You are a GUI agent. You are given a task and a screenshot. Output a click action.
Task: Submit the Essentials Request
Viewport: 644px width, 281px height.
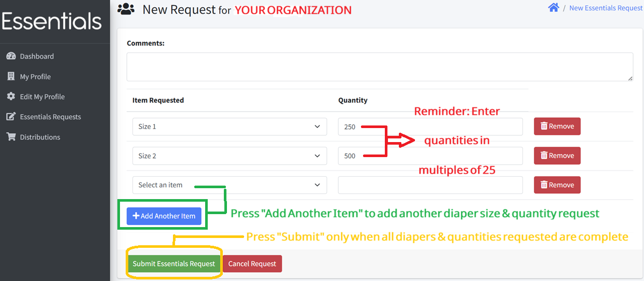point(174,263)
